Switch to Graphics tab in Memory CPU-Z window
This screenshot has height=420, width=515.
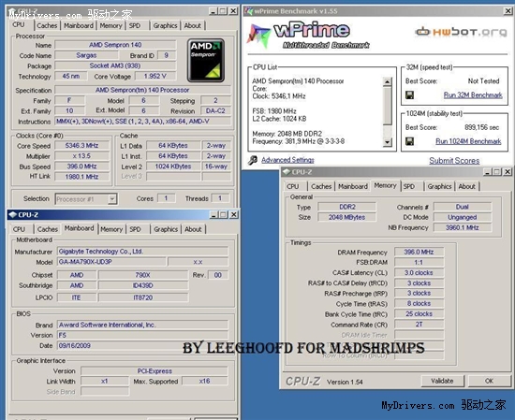point(439,186)
